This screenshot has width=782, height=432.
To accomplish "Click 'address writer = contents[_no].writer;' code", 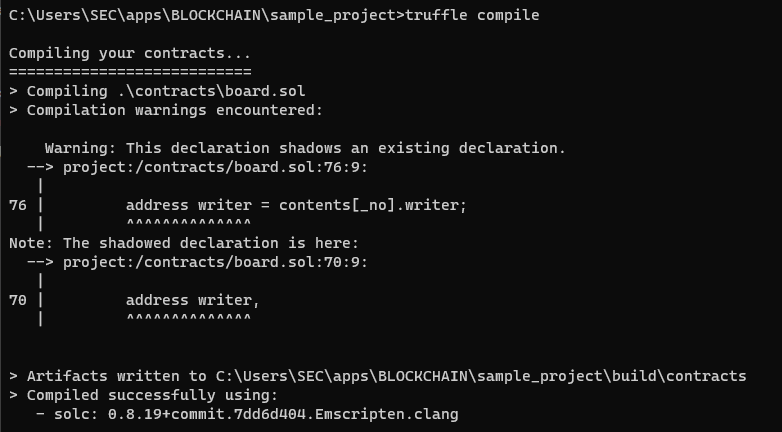I will (296, 205).
